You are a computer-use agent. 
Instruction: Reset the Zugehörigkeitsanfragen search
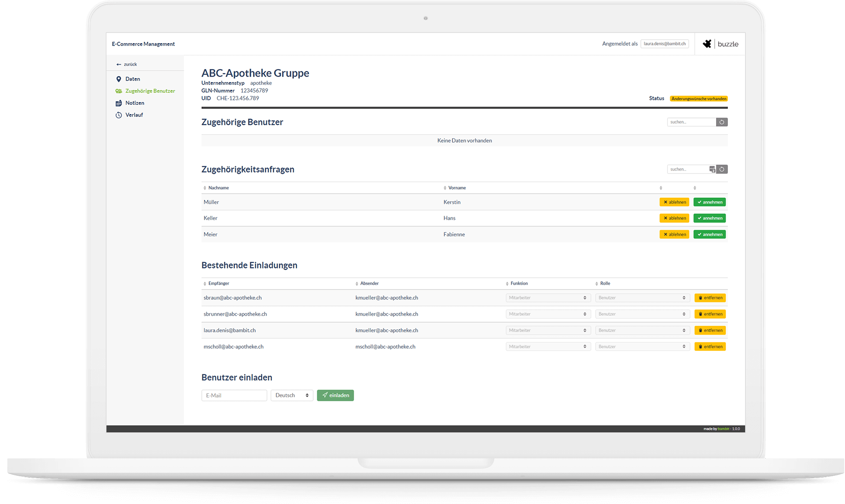point(722,169)
